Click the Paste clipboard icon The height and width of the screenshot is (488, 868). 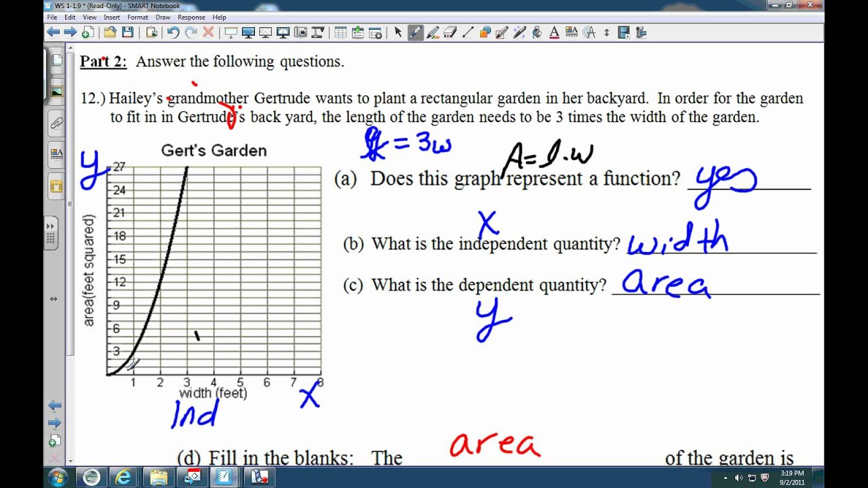(x=151, y=32)
